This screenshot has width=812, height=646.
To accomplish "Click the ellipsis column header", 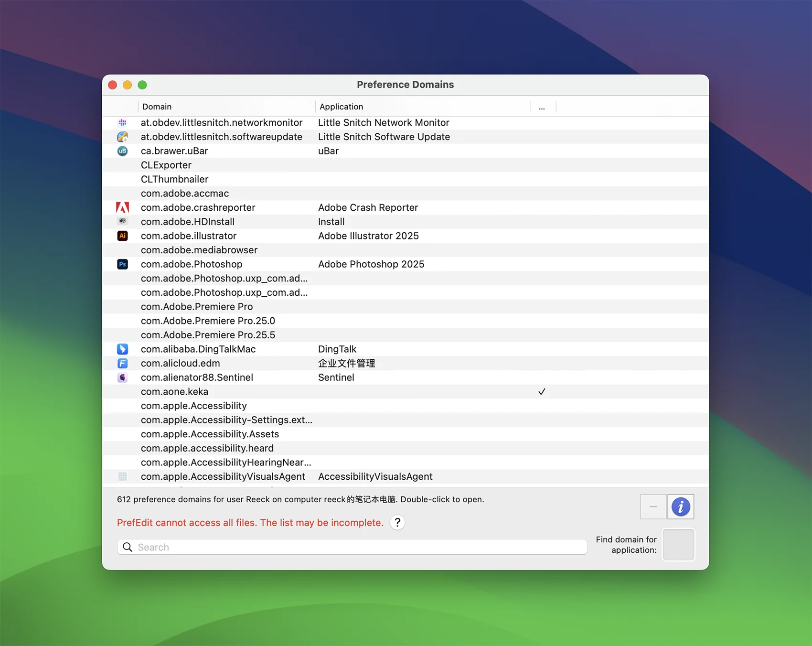I will [543, 107].
